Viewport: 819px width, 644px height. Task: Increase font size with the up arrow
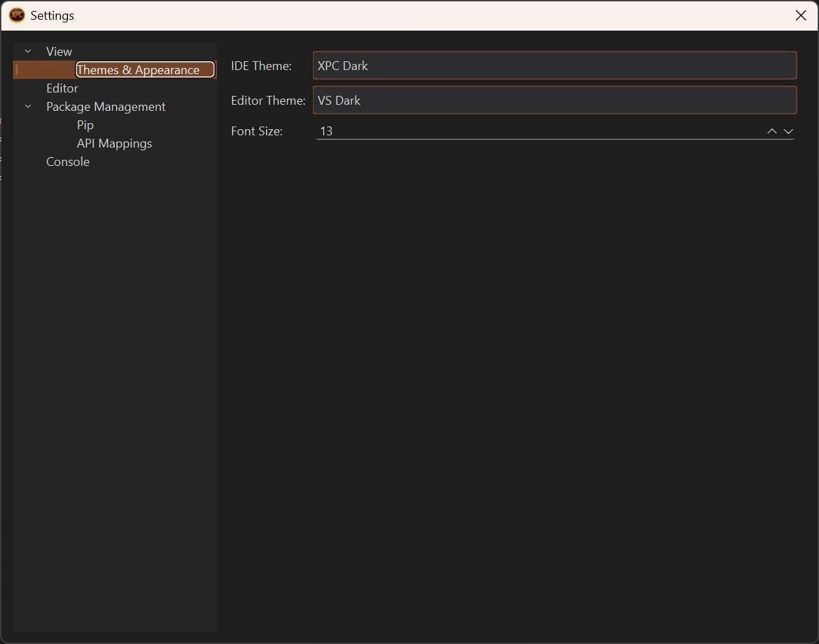point(772,131)
